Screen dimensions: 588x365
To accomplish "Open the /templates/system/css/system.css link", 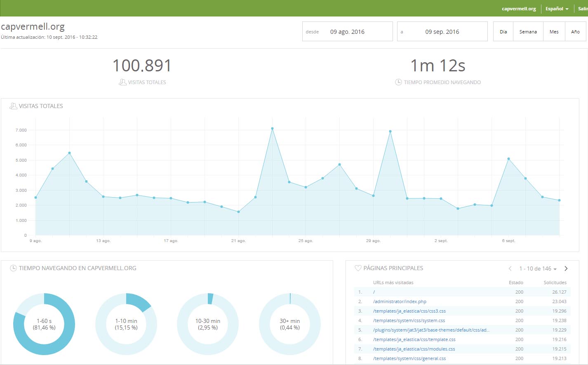I will coord(409,320).
